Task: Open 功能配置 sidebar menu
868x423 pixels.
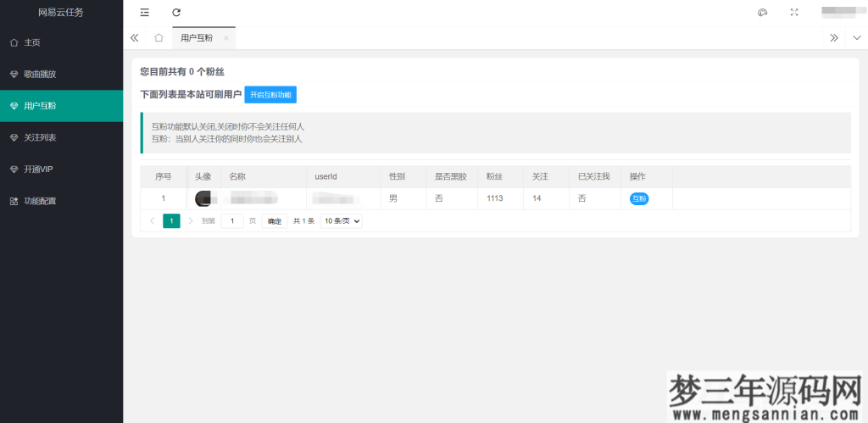Action: [40, 201]
